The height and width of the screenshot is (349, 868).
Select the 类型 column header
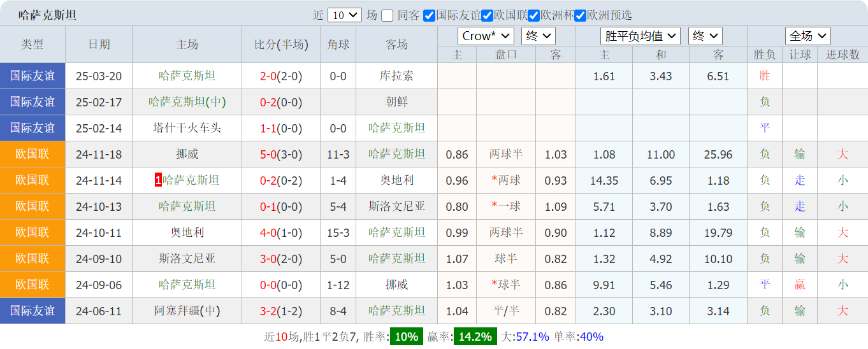click(33, 44)
